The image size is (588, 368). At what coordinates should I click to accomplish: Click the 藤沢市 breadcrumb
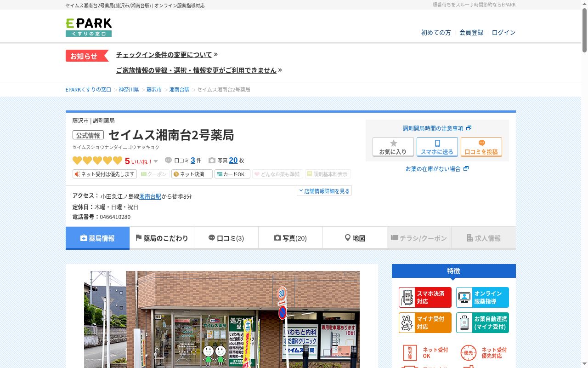coord(154,90)
